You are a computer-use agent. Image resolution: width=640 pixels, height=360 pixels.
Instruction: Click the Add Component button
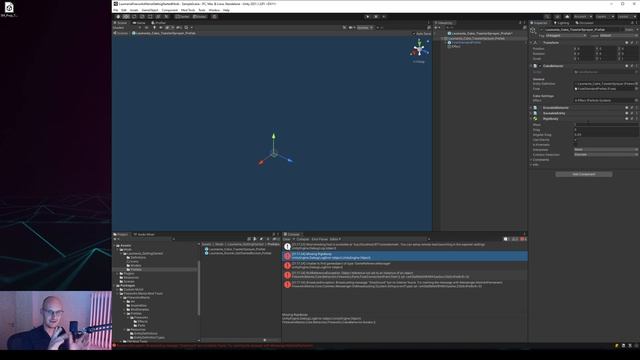[x=584, y=174]
